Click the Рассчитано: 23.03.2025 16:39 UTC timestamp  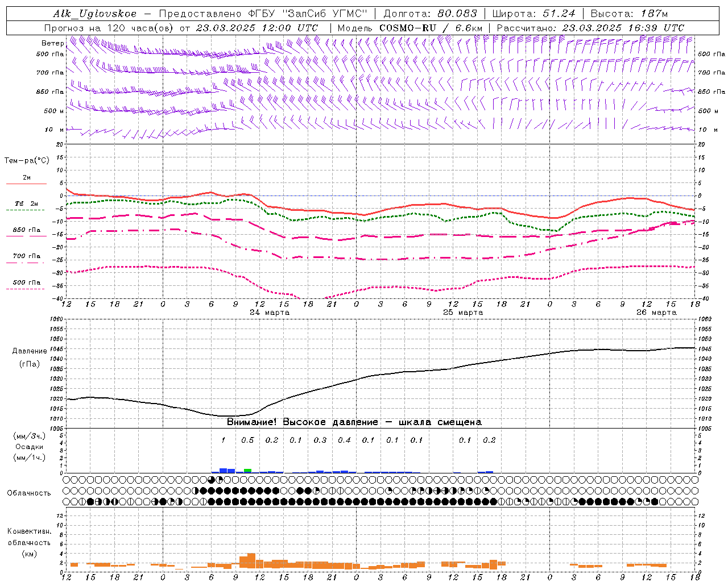tap(590, 28)
